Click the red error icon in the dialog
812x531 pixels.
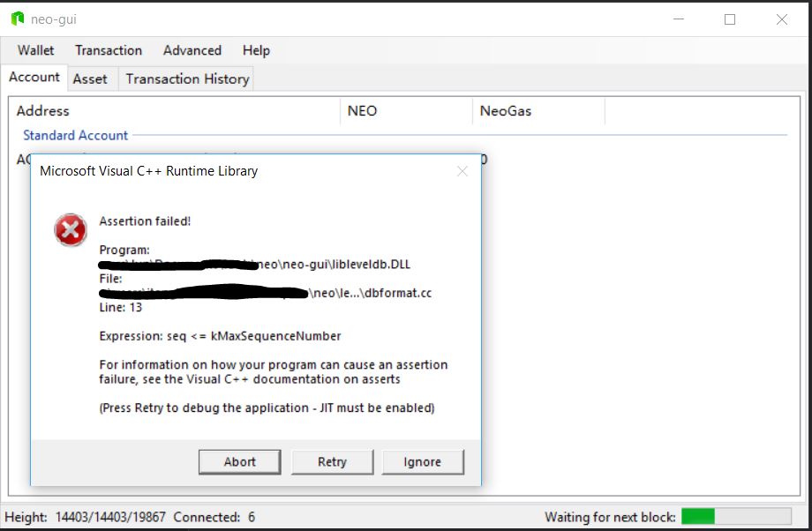click(71, 230)
